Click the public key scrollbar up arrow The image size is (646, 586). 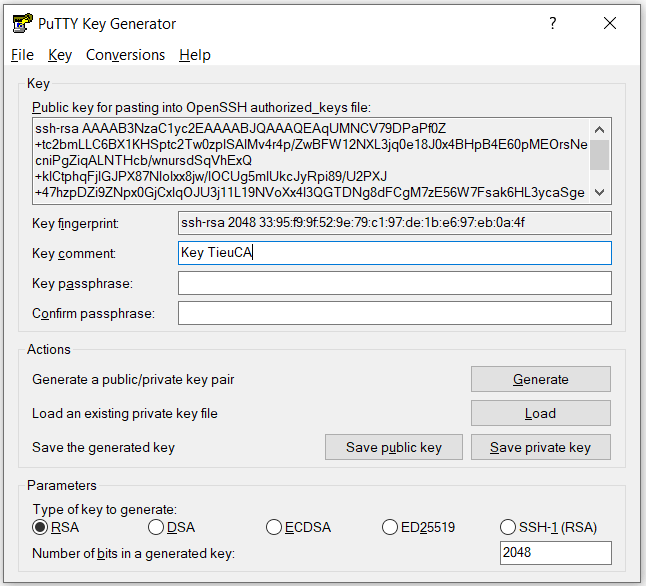click(600, 130)
